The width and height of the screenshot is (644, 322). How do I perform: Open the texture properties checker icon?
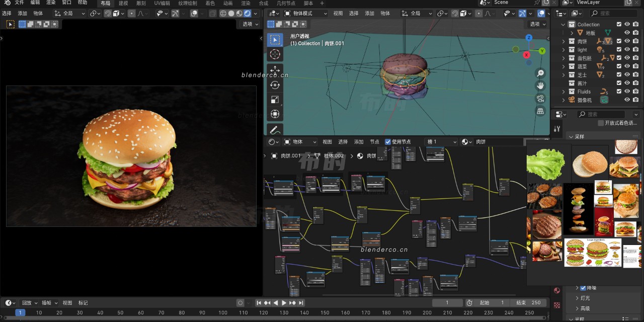point(557,305)
